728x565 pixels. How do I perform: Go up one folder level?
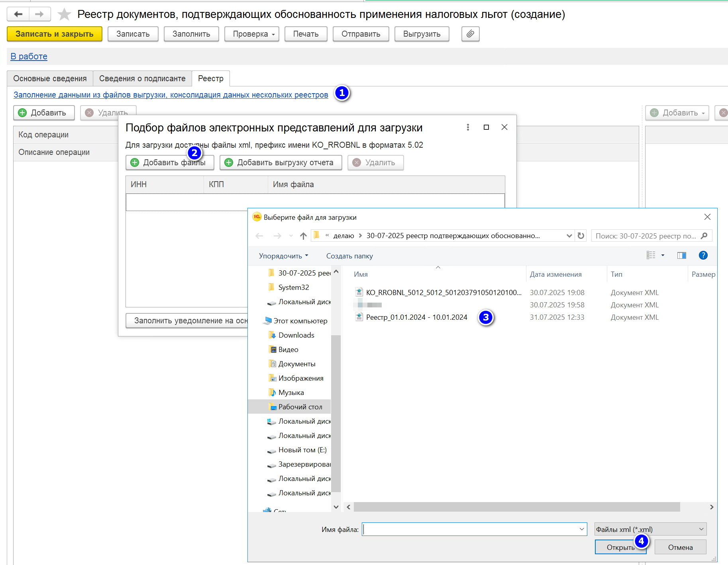coord(303,236)
